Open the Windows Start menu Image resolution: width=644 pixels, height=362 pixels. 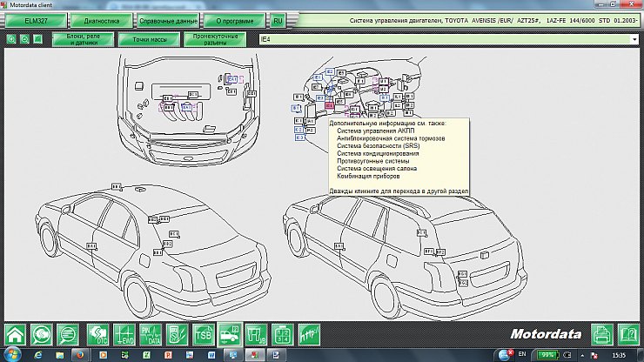(11, 354)
